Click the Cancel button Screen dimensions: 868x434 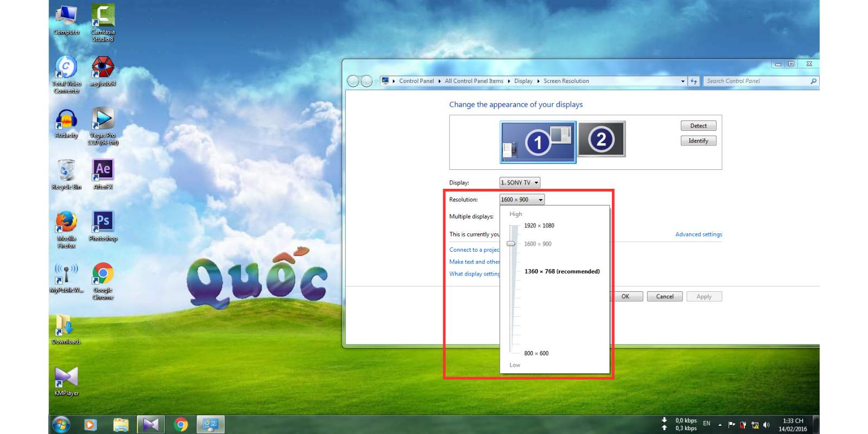point(665,296)
